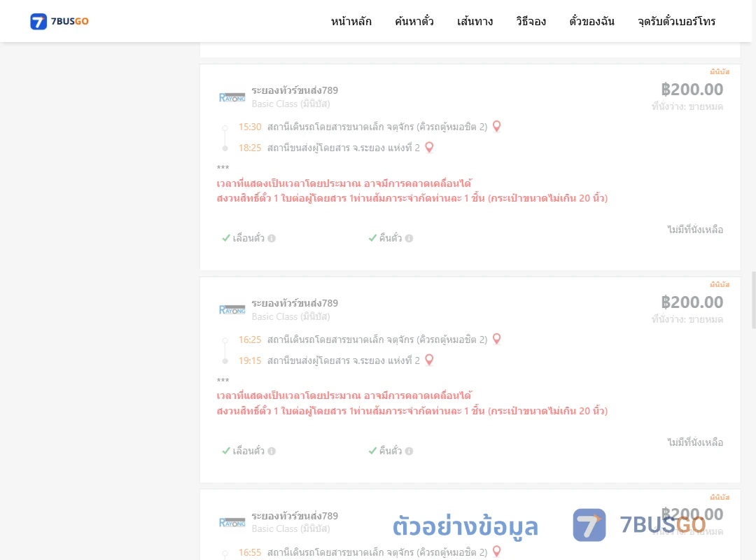Click ที่นั่งว่าง: ขายหมด text in 15:30 trip

click(x=687, y=106)
